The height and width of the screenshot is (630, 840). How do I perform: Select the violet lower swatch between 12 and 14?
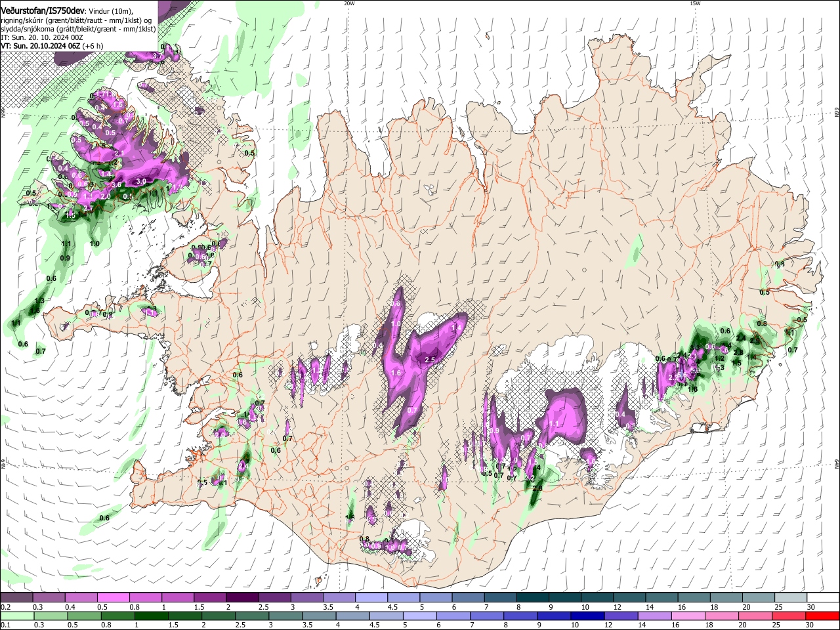621,616
